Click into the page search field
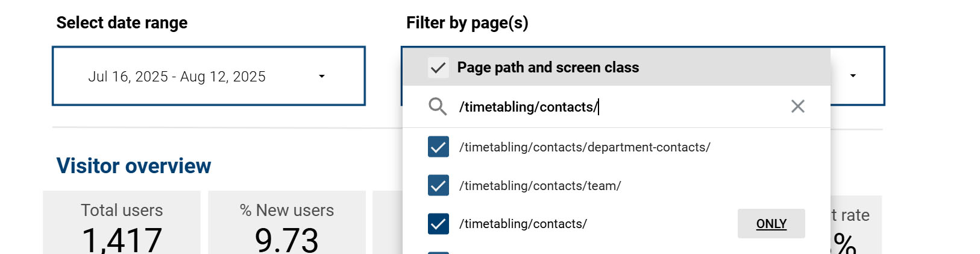The width and height of the screenshot is (980, 254). click(621, 107)
